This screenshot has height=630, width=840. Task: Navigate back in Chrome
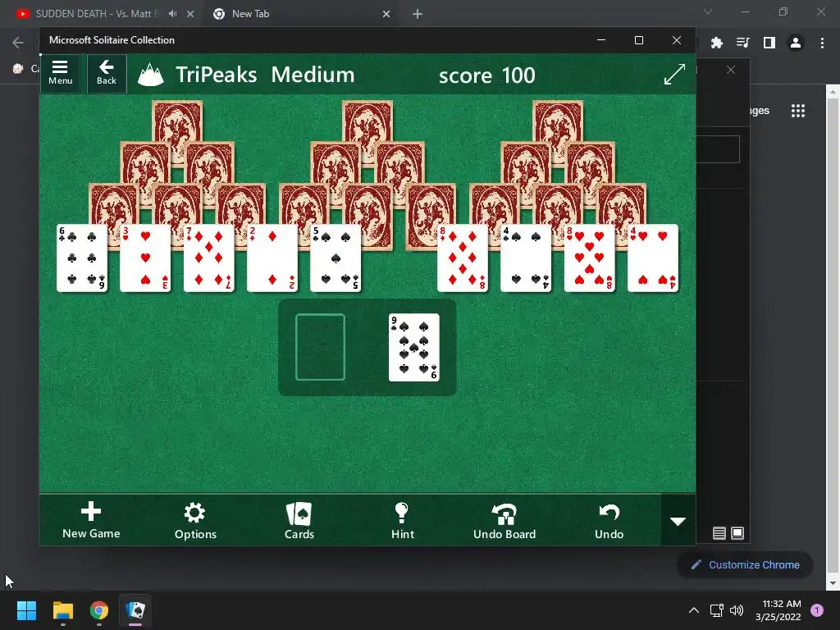click(x=18, y=43)
